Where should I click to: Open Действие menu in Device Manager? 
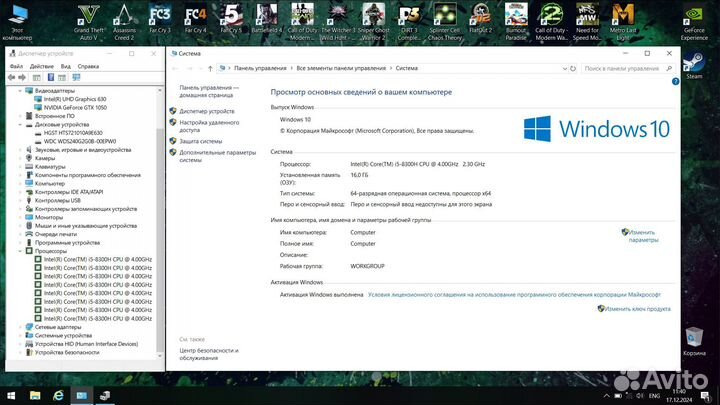(42, 66)
